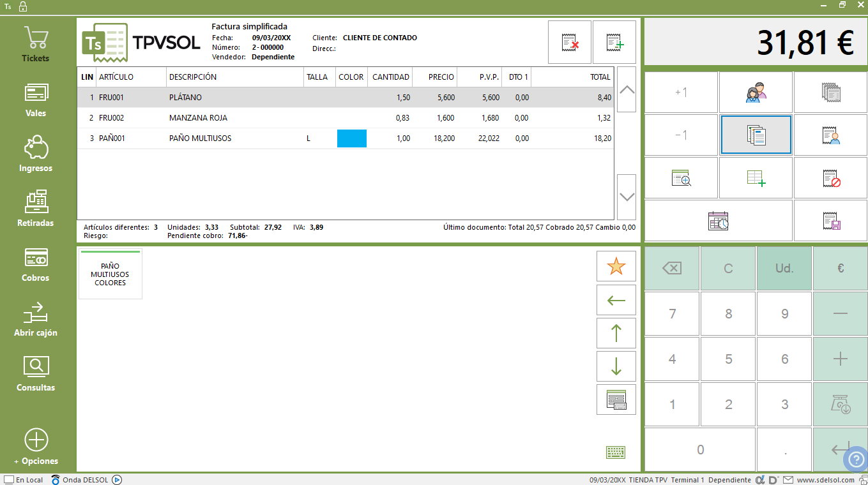
Task: Click the highlighted documents copy icon
Action: (x=756, y=135)
